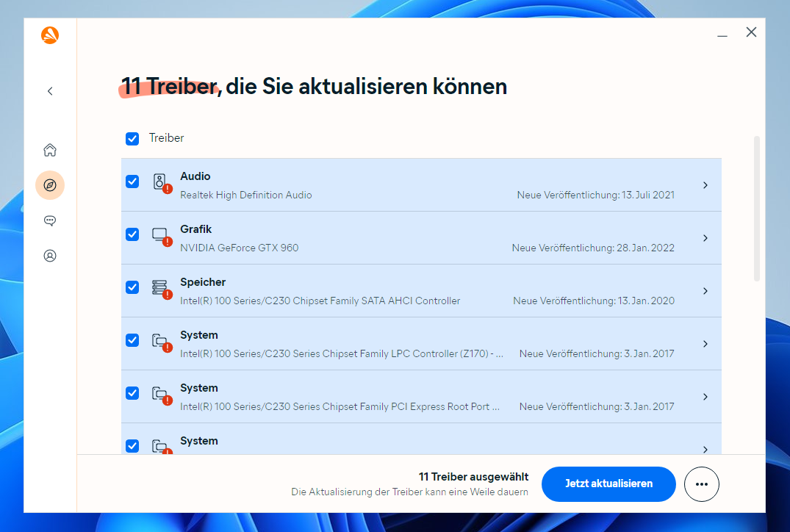Select the compass explore sidebar icon
790x532 pixels.
coord(50,185)
